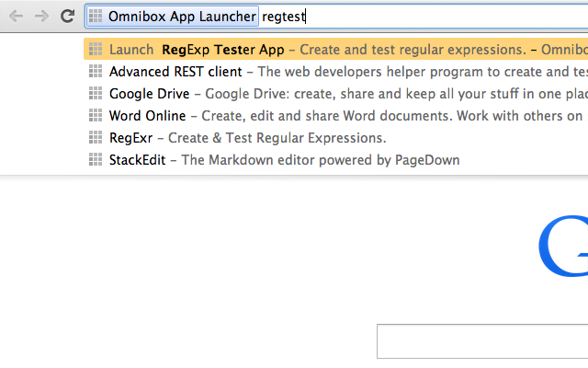Click grid icon beside Google Drive

click(96, 93)
